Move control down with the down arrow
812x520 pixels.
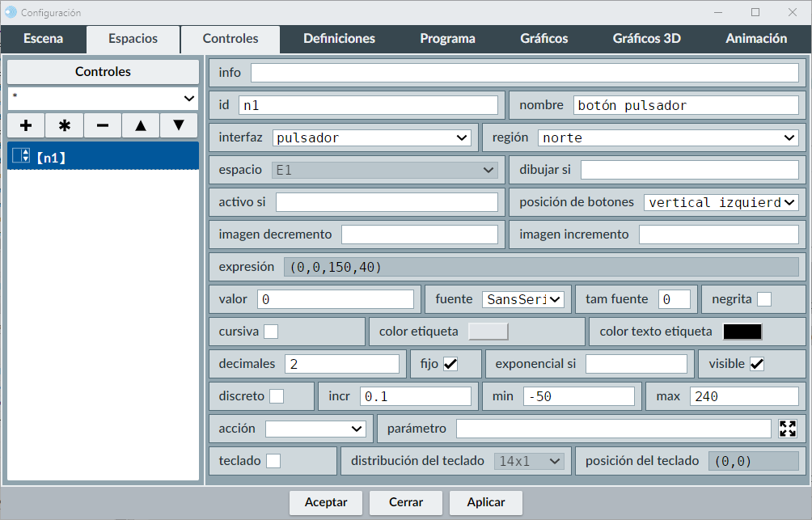coord(179,125)
